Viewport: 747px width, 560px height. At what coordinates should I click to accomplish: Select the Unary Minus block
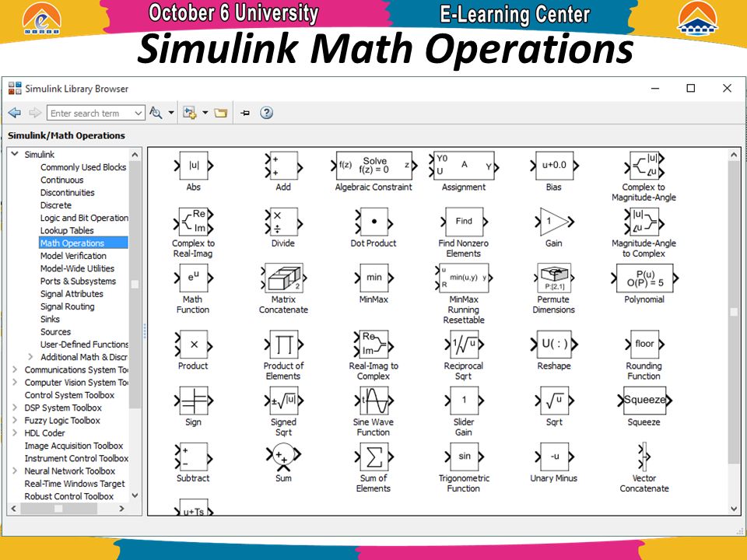[554, 457]
